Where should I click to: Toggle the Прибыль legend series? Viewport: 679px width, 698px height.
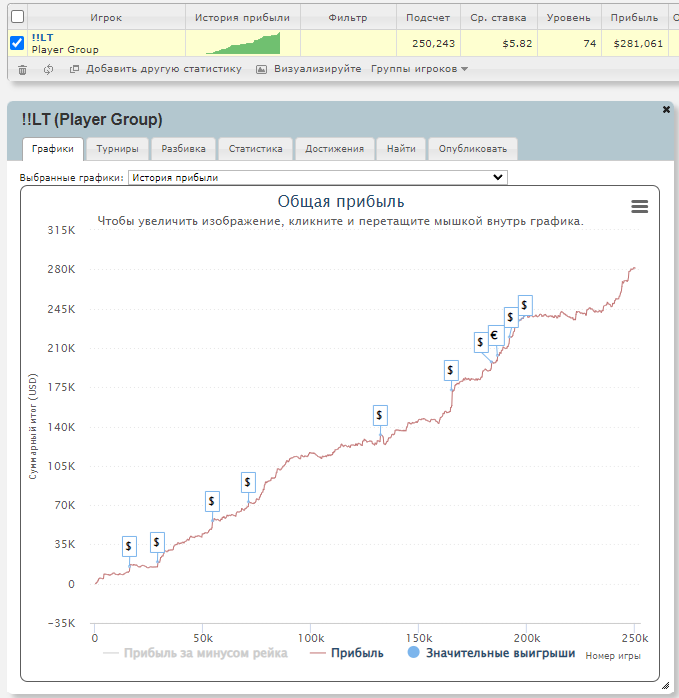[347, 653]
